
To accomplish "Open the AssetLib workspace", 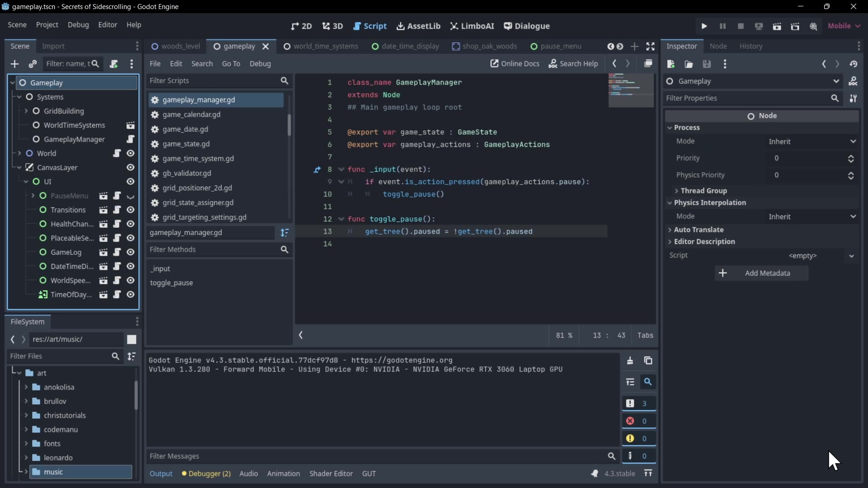I will coord(418,26).
